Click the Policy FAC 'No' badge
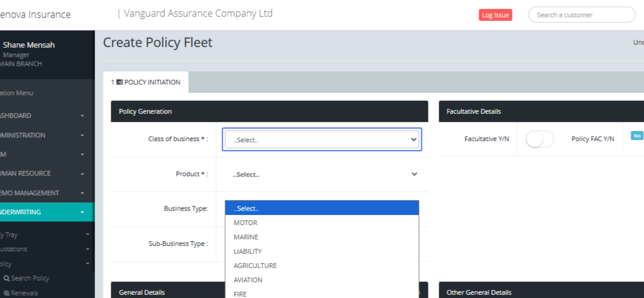The image size is (644, 298). [637, 136]
